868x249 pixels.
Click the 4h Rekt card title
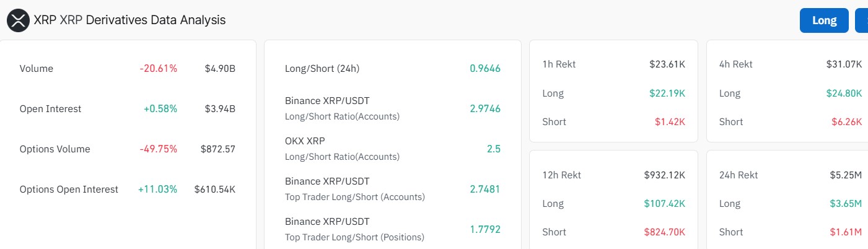tap(735, 64)
